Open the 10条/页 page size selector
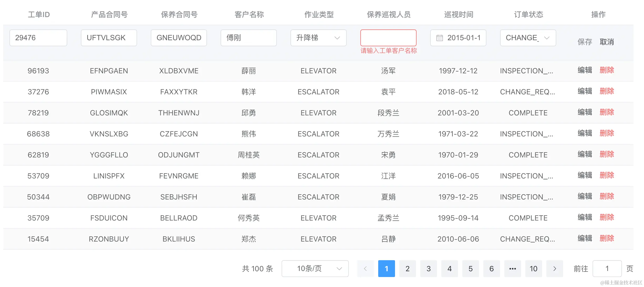Image resolution: width=644 pixels, height=287 pixels. coord(315,269)
